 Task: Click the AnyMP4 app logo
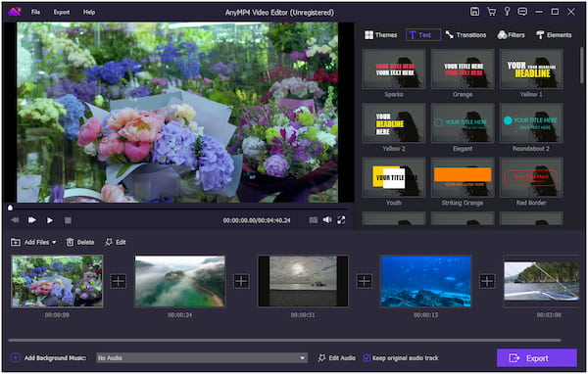tap(15, 12)
